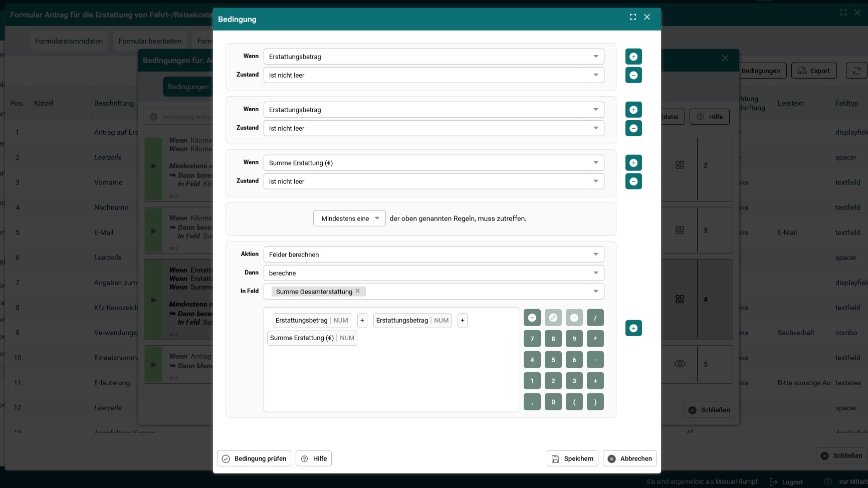Click Export button in background toolbar

click(814, 71)
